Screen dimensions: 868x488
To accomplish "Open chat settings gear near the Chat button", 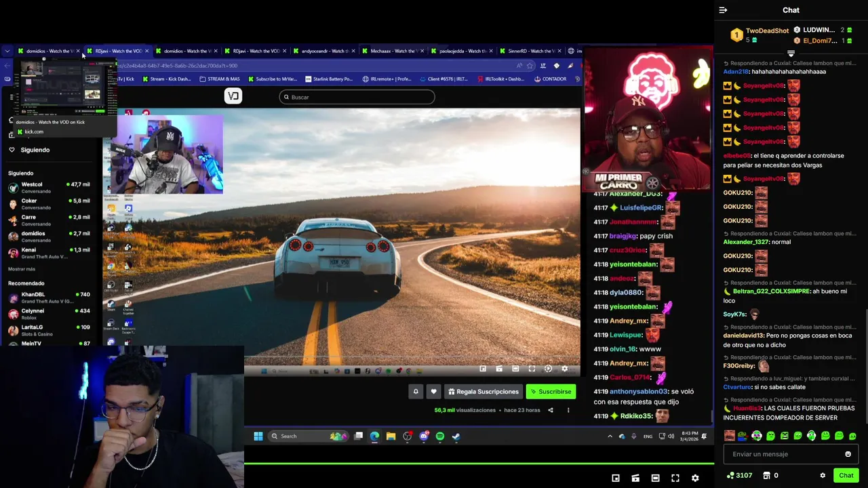I will 823,476.
